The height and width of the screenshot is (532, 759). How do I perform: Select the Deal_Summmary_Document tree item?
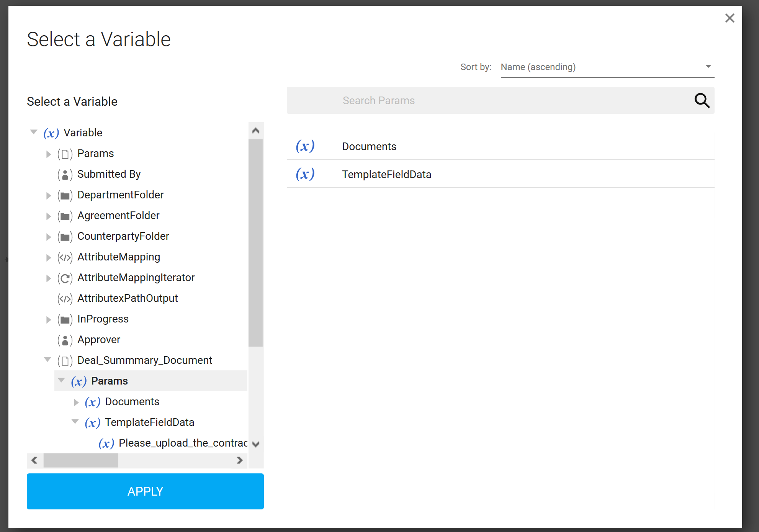pos(145,360)
